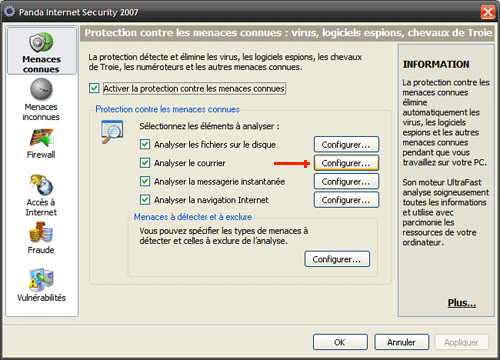This screenshot has width=500, height=360.
Task: Click Configurer next to Analyser le courrier
Action: click(346, 163)
